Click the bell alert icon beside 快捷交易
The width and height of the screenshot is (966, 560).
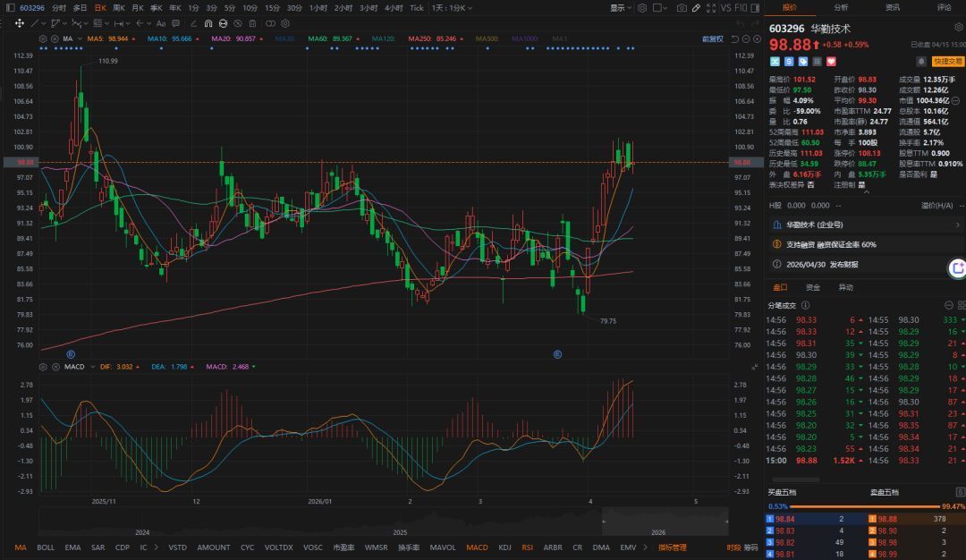921,62
